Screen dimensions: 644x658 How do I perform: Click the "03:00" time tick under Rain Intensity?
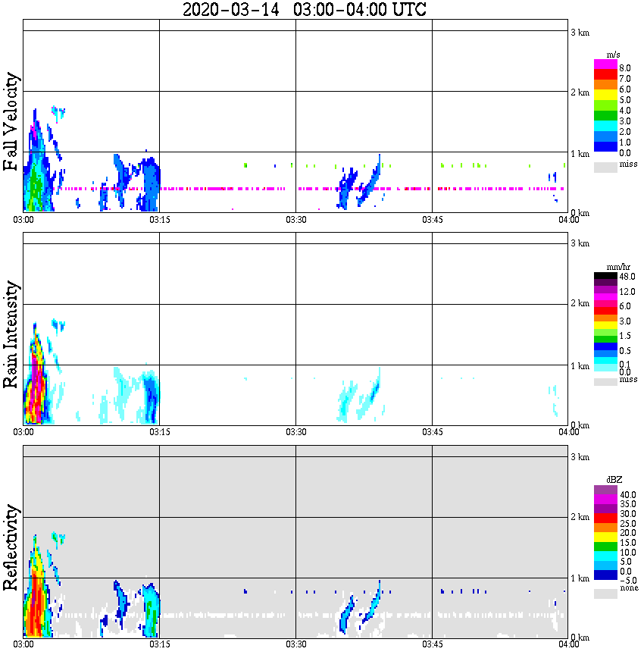click(23, 432)
